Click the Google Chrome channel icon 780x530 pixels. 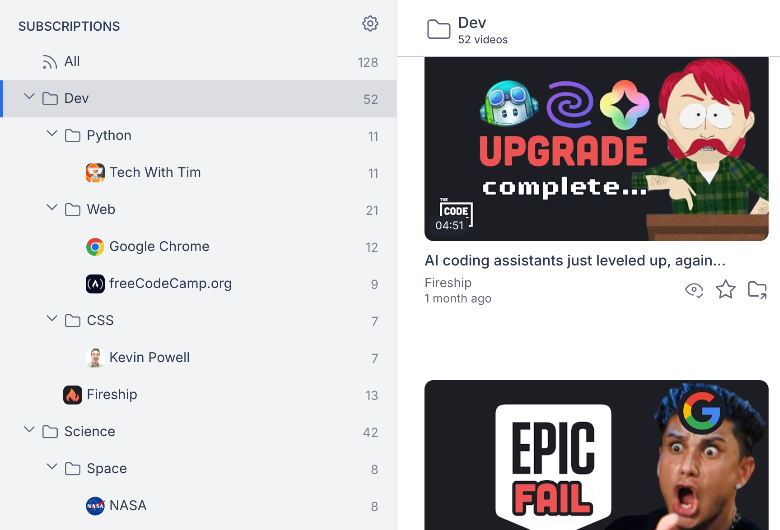coord(95,247)
